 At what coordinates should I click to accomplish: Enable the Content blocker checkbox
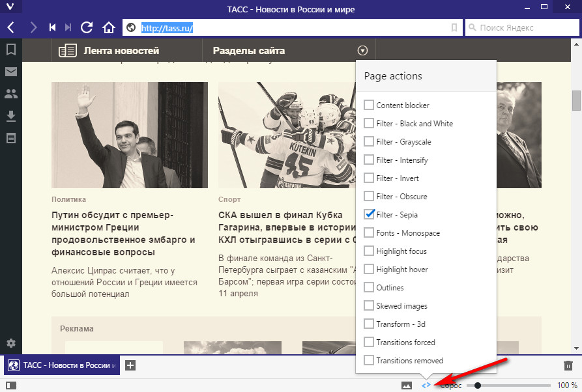(x=369, y=105)
